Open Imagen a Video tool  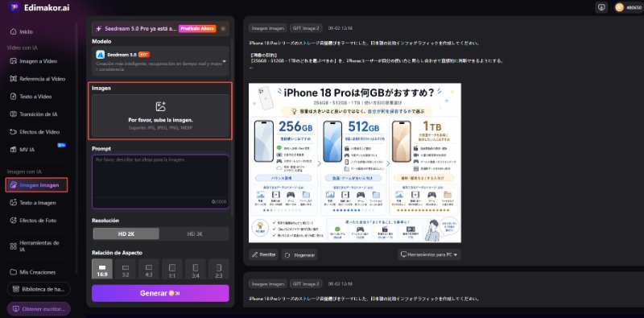(33, 61)
